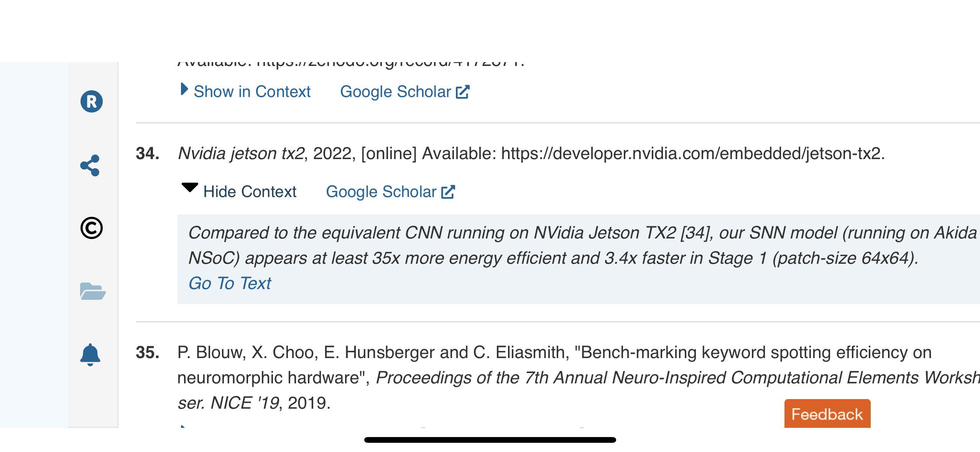The image size is (980, 452).
Task: Click the alerts bell icon
Action: pyautogui.click(x=90, y=355)
